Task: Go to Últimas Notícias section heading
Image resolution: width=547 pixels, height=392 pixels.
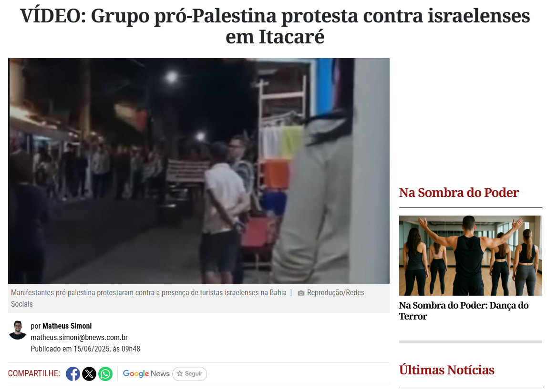Action: click(446, 370)
